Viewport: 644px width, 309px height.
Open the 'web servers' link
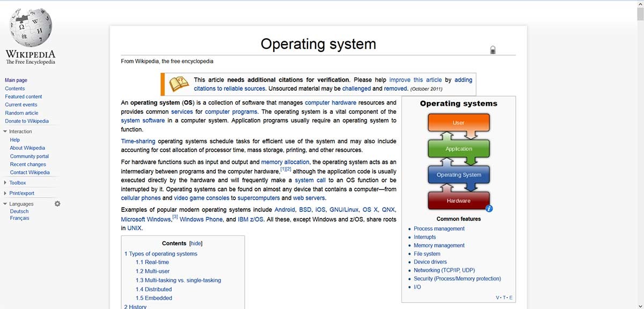tap(309, 198)
